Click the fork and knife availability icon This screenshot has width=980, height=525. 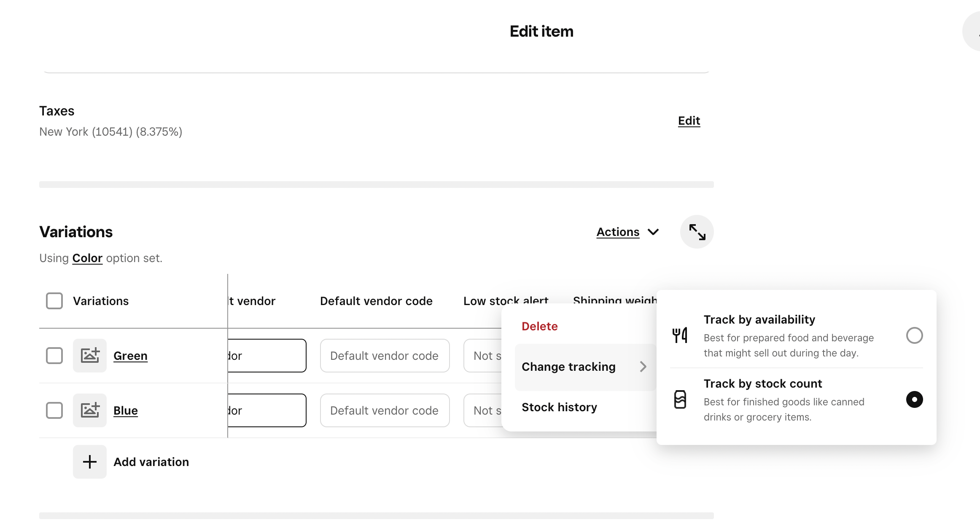point(680,335)
